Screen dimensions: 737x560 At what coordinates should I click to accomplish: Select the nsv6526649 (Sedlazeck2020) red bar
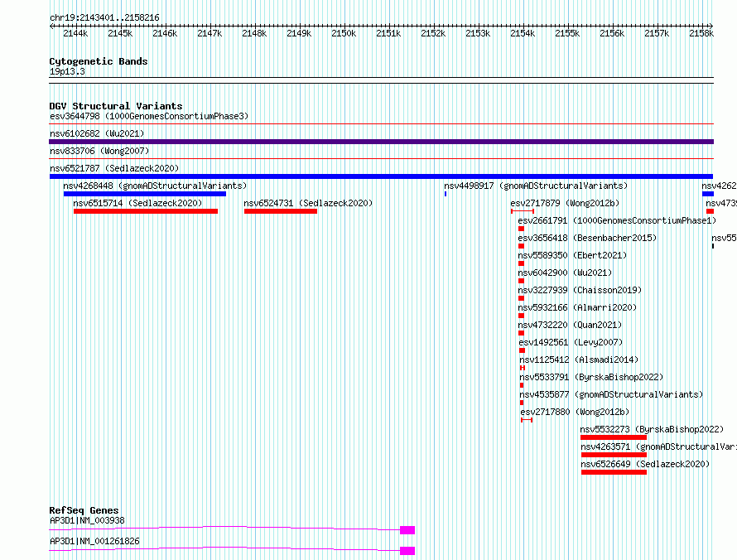pyautogui.click(x=614, y=472)
